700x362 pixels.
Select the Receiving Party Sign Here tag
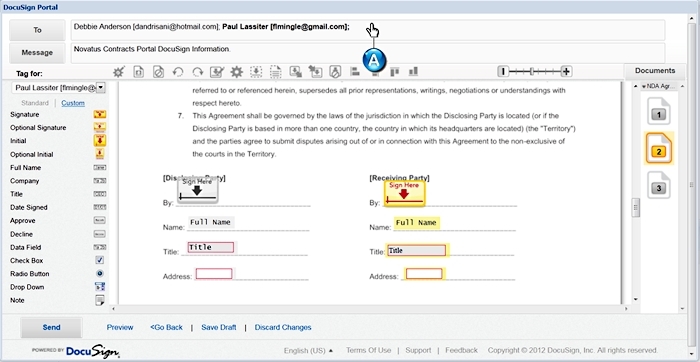(x=404, y=193)
